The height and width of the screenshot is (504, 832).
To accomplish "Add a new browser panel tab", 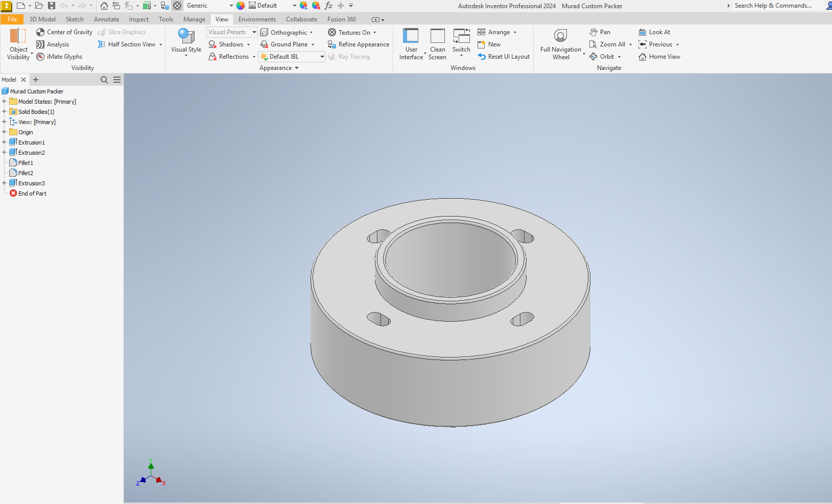I will (36, 80).
